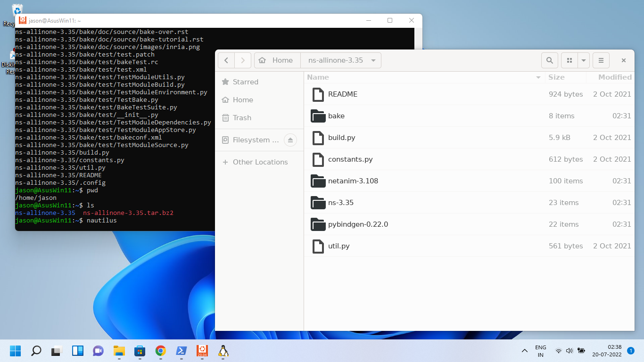
Task: Open PowerShell from the taskbar
Action: click(182, 351)
